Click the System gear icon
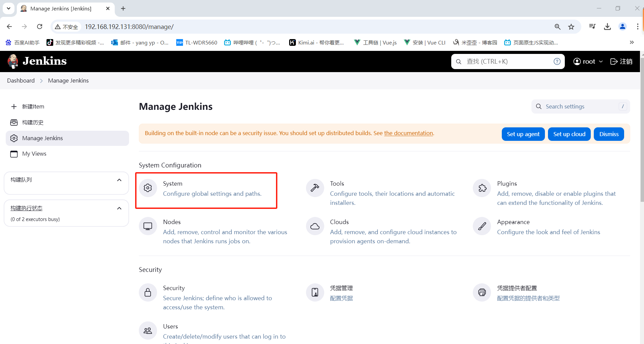The width and height of the screenshot is (644, 344). pos(148,188)
